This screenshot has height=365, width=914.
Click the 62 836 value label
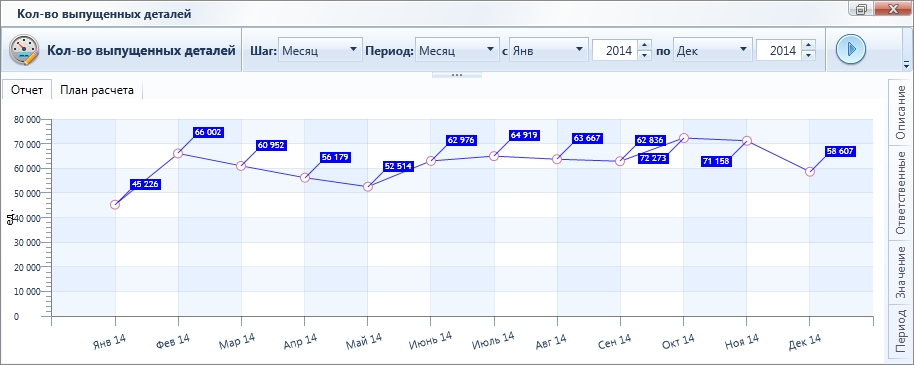(x=651, y=141)
